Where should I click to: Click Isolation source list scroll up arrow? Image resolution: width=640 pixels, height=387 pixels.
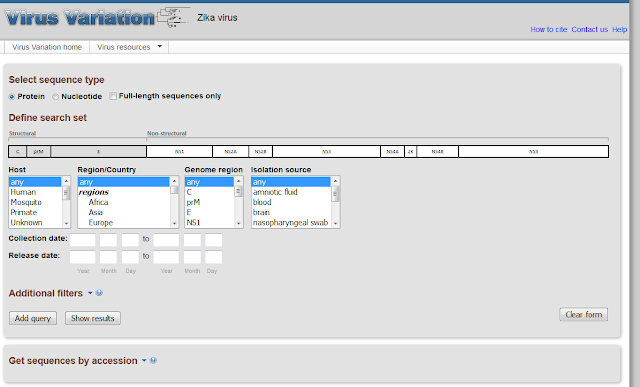(x=336, y=181)
